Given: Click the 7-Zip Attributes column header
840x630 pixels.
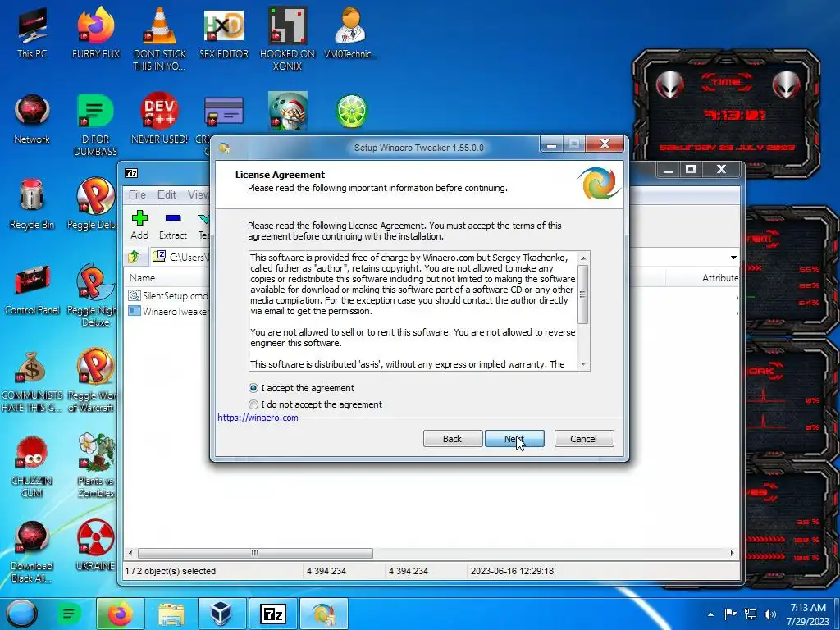Looking at the screenshot, I should tap(703, 278).
